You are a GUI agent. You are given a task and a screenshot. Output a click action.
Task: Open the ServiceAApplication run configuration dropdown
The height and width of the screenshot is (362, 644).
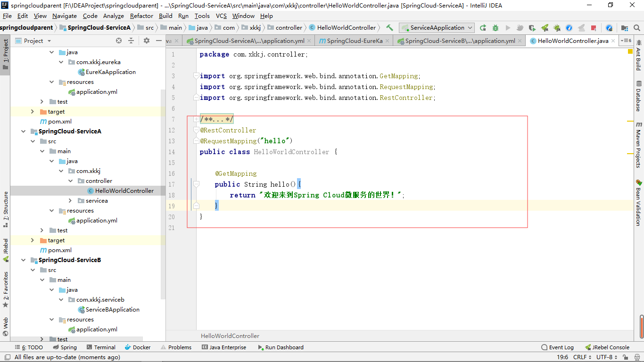(437, 28)
